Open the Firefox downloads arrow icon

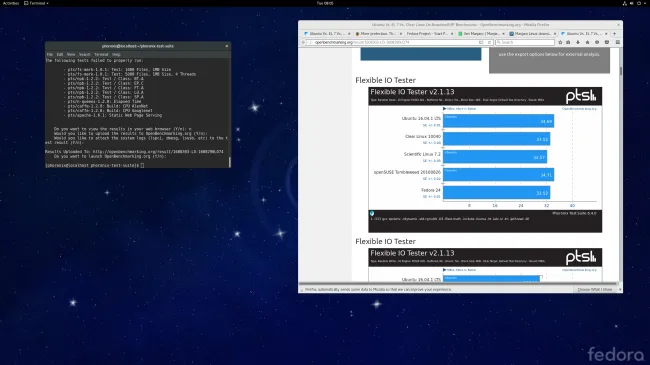(578, 42)
